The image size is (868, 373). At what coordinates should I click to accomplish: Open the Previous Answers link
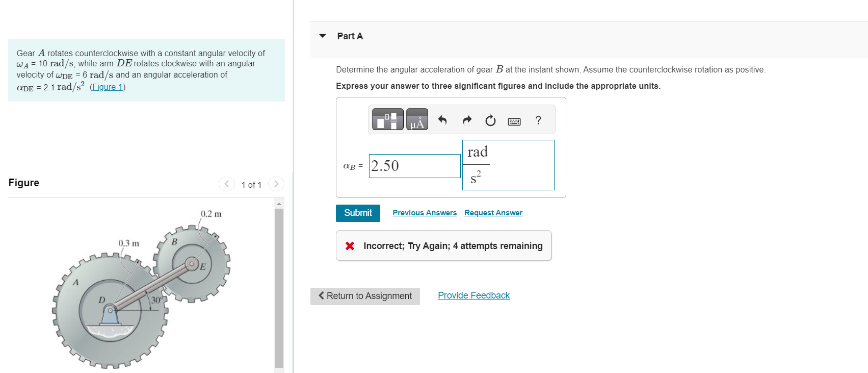[x=425, y=213]
